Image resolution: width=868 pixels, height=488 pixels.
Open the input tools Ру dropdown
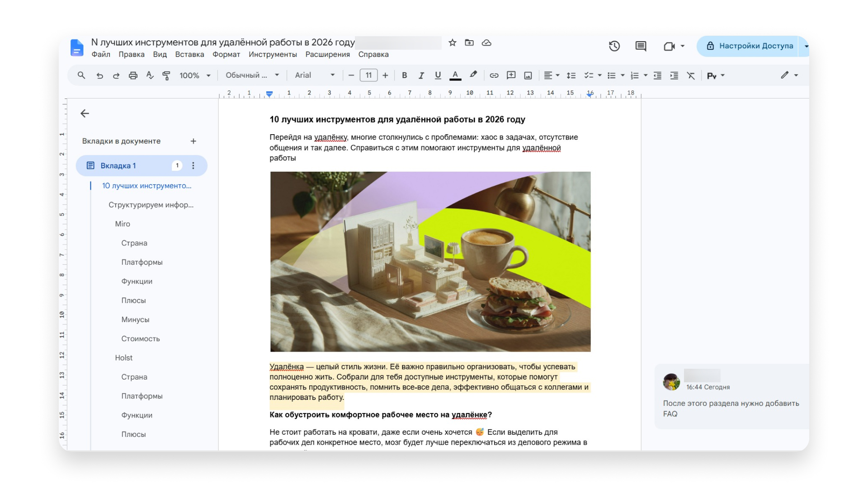point(716,75)
